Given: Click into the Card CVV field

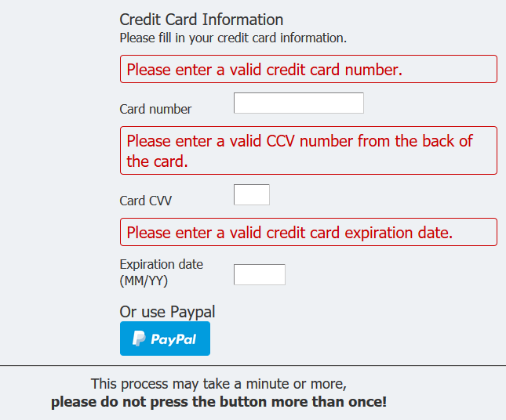Looking at the screenshot, I should [251, 194].
